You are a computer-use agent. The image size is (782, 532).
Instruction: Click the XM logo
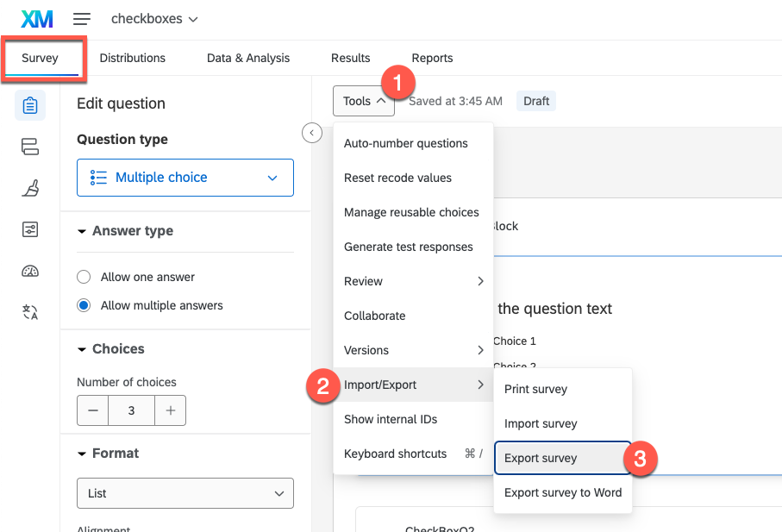37,19
